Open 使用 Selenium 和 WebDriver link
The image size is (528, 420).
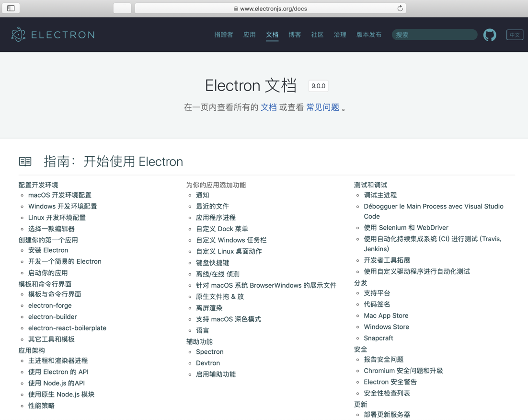406,228
